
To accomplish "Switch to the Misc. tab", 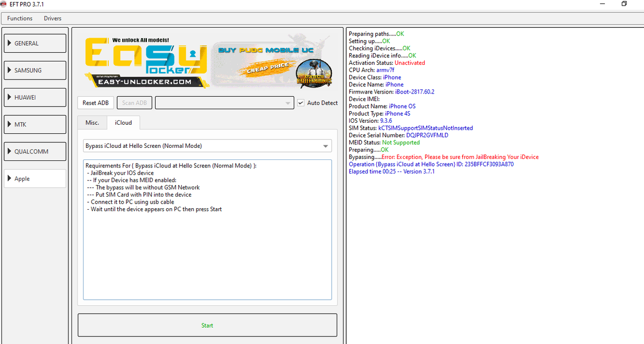I will (x=92, y=122).
